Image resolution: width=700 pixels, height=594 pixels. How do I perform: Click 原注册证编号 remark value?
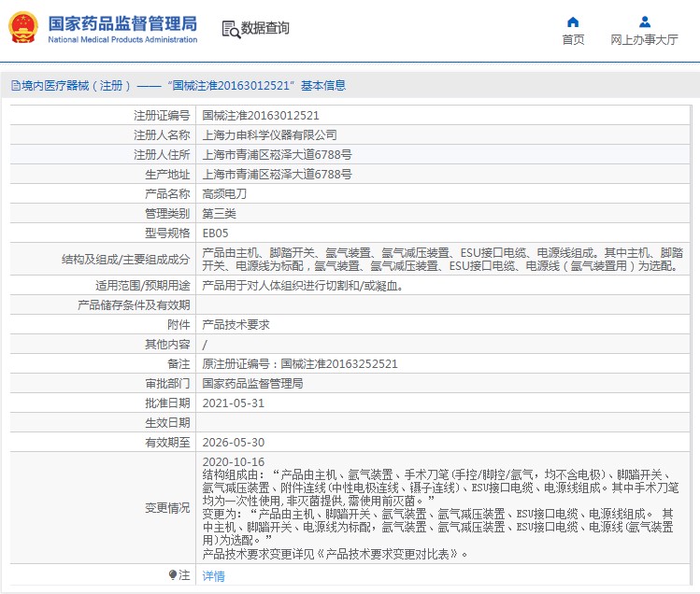(300, 364)
